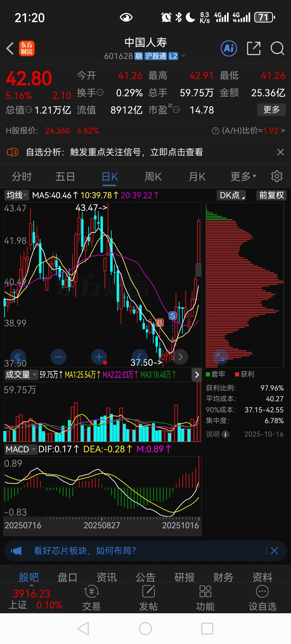Tap the H股报价 24.360 row
This screenshot has width=291, height=644.
click(52, 131)
